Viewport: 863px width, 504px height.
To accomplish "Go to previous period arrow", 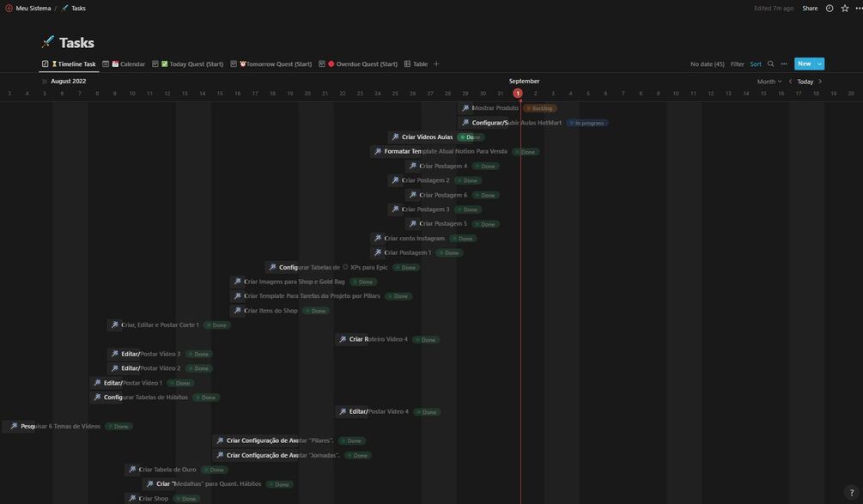I will click(790, 82).
